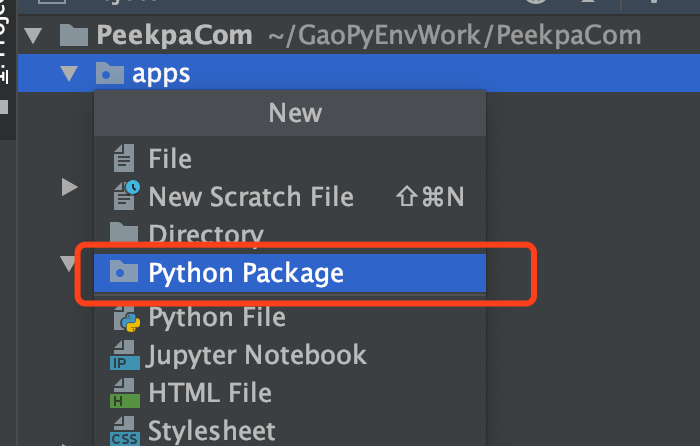Image resolution: width=700 pixels, height=446 pixels.
Task: Click the Jupyter Notebook IP icon
Action: (125, 355)
